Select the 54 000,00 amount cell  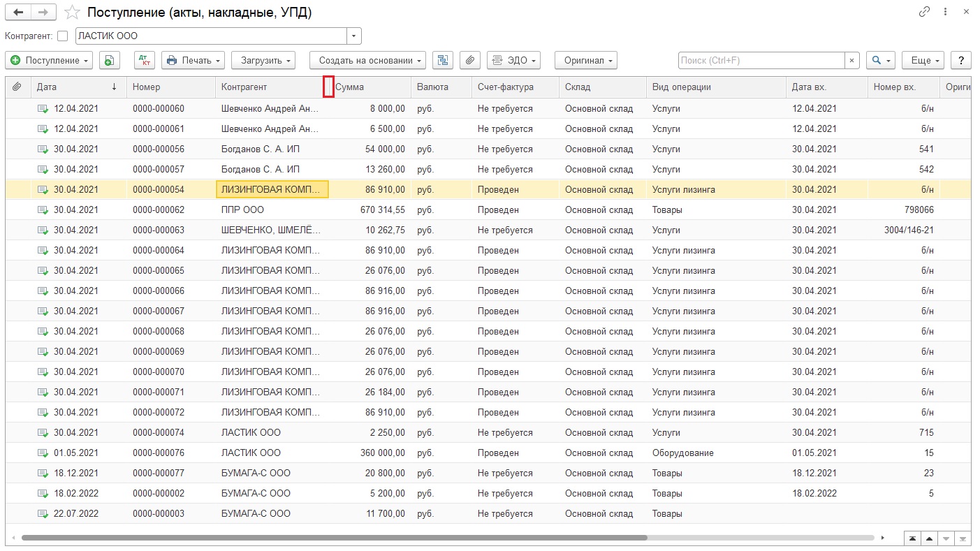(370, 149)
